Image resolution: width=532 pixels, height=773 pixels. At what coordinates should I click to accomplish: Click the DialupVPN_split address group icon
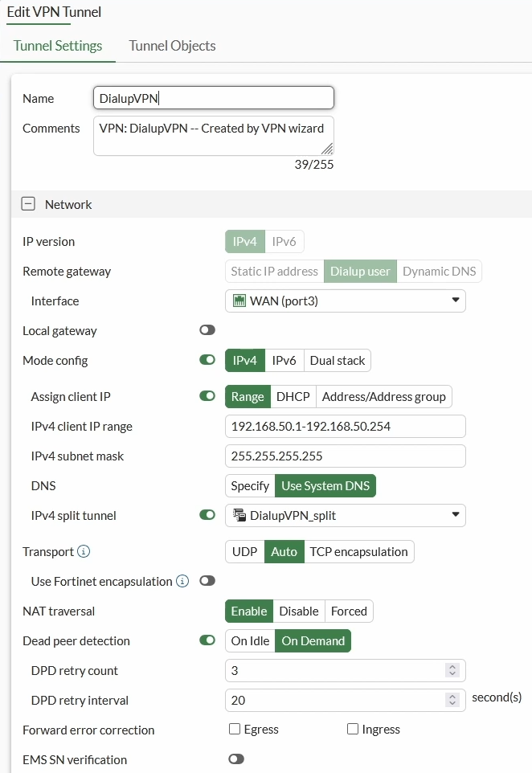pyautogui.click(x=239, y=515)
